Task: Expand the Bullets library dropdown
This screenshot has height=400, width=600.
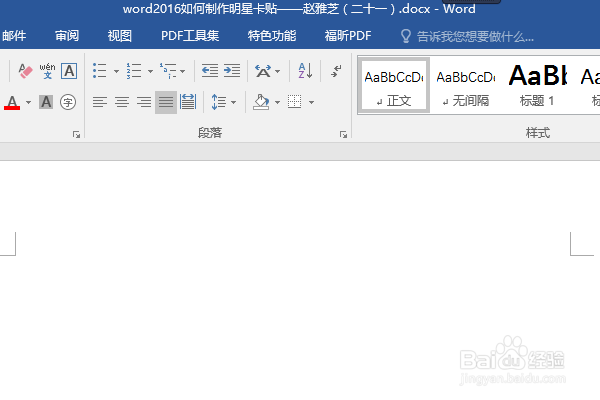Action: [116, 71]
